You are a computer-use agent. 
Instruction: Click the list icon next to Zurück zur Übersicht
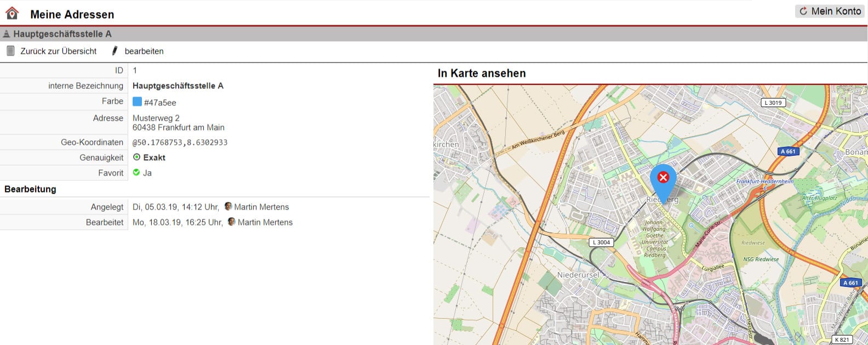[10, 51]
